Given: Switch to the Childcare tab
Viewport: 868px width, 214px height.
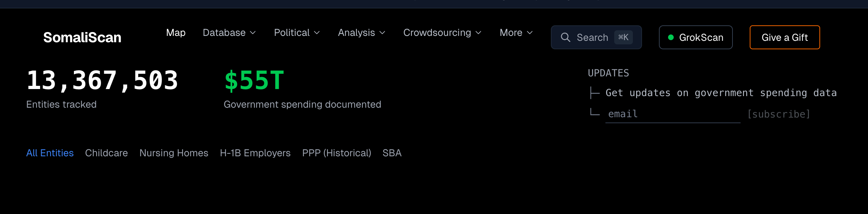Looking at the screenshot, I should click(106, 153).
